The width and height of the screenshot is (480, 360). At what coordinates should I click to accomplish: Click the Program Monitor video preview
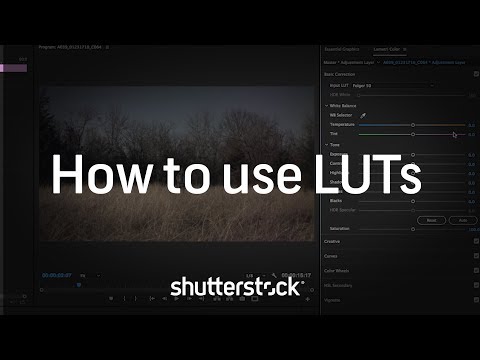click(177, 163)
